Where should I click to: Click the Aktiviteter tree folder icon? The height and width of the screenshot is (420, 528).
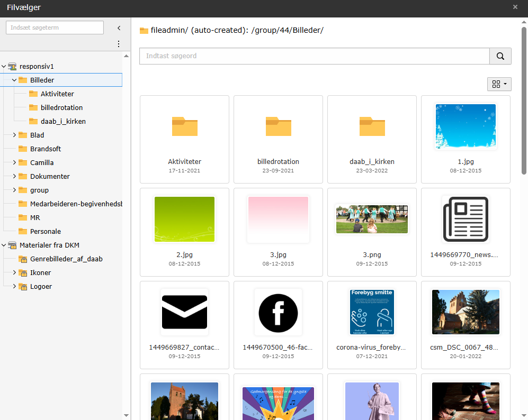click(x=33, y=94)
